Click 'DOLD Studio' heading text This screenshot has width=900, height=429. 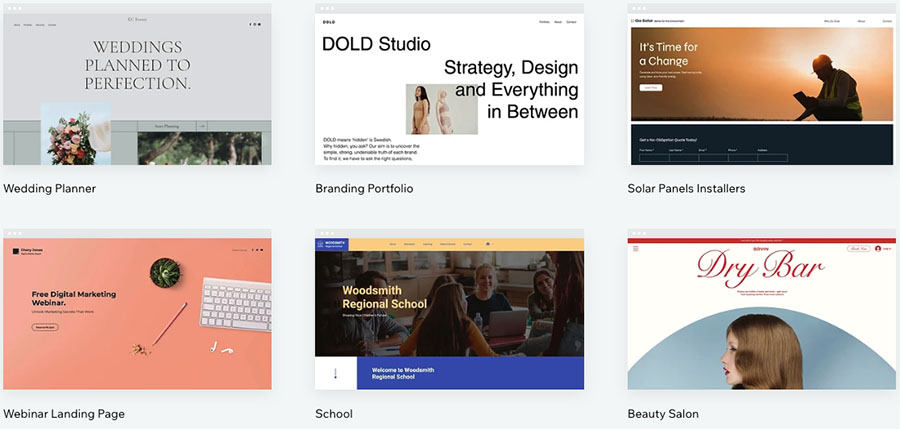pos(377,44)
